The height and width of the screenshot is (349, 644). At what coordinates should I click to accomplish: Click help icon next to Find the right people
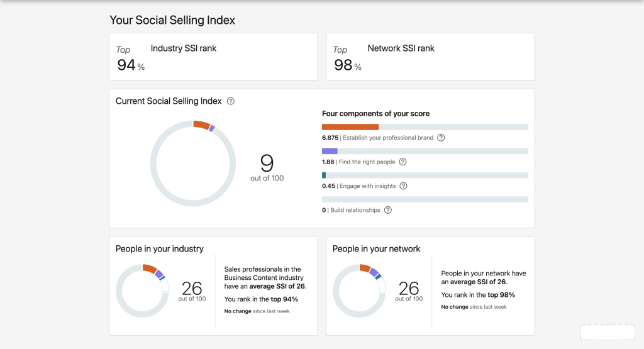point(402,162)
